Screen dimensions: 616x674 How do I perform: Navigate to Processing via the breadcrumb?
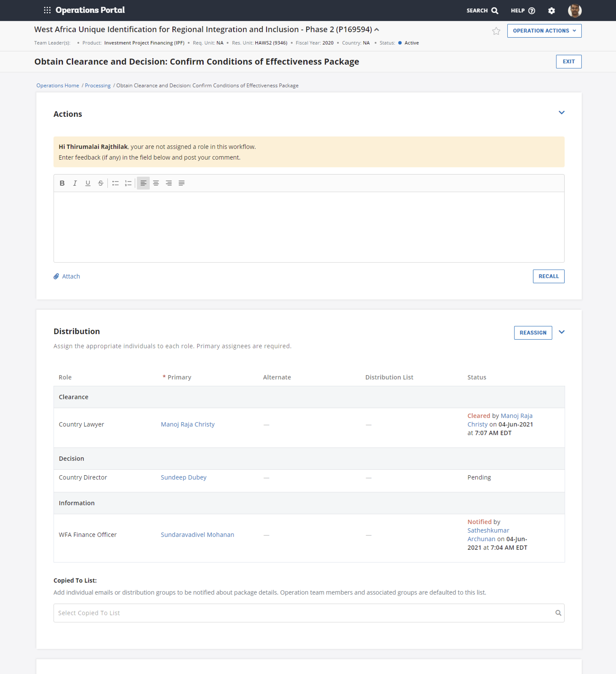click(x=97, y=85)
